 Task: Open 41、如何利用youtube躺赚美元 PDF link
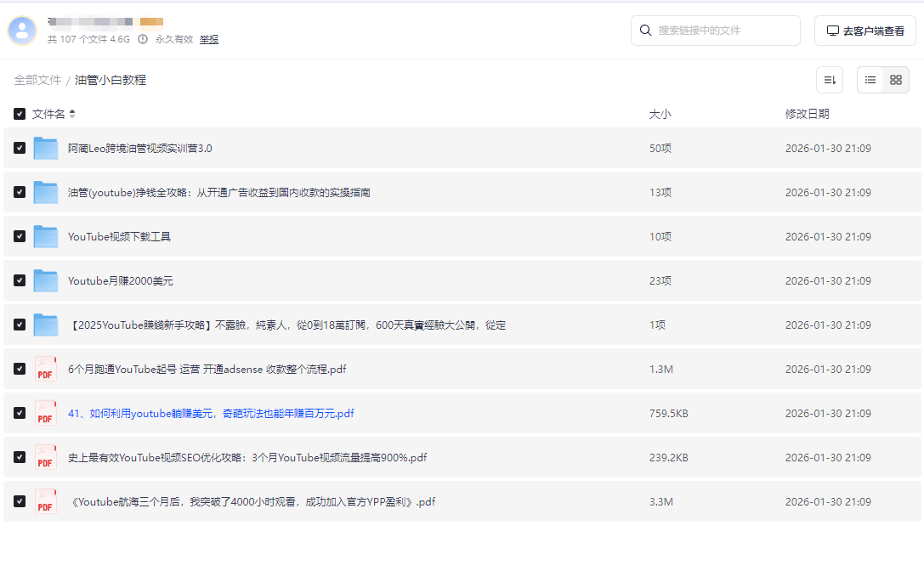pos(211,414)
